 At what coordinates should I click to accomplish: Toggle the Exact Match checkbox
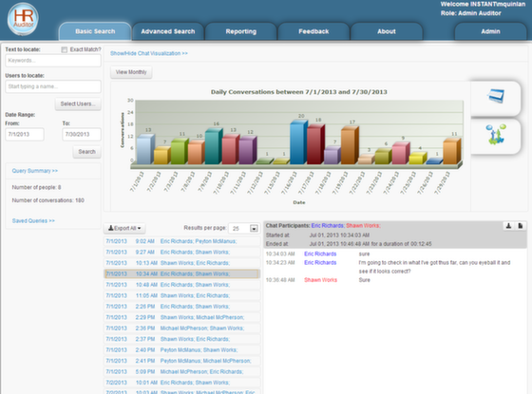click(65, 49)
